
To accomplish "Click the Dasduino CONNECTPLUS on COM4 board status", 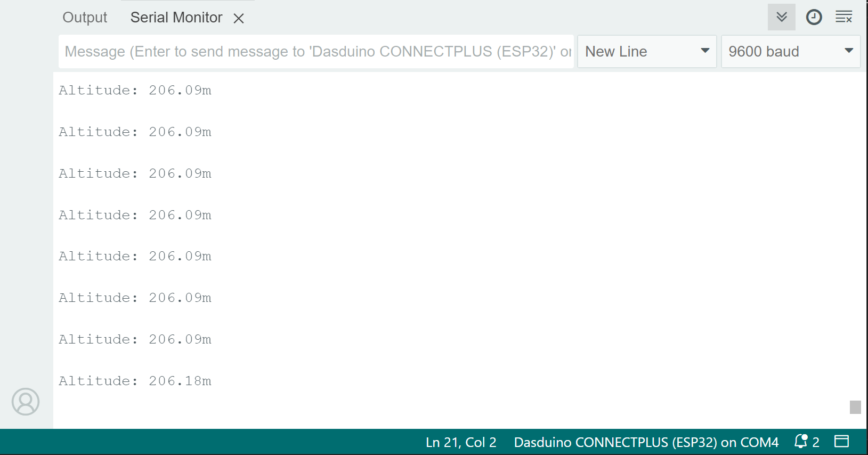I will click(x=646, y=442).
